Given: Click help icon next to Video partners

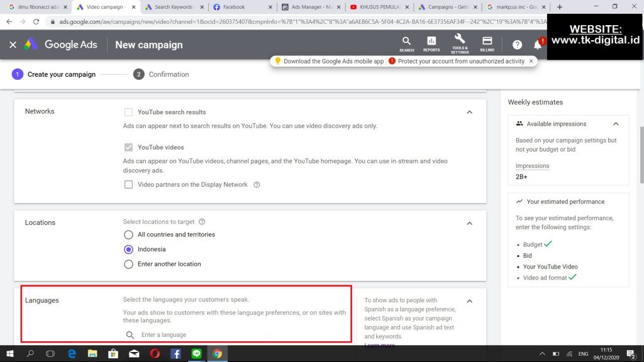Looking at the screenshot, I should click(x=257, y=185).
